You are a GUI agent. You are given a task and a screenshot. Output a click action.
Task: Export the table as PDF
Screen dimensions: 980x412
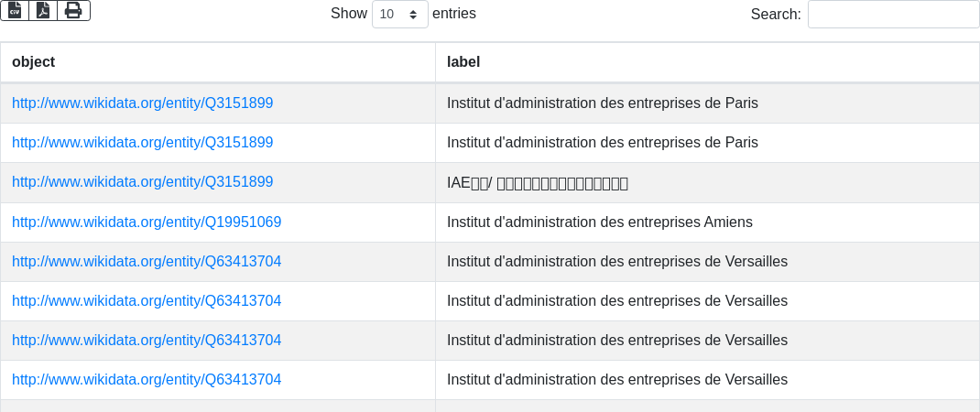[x=43, y=10]
